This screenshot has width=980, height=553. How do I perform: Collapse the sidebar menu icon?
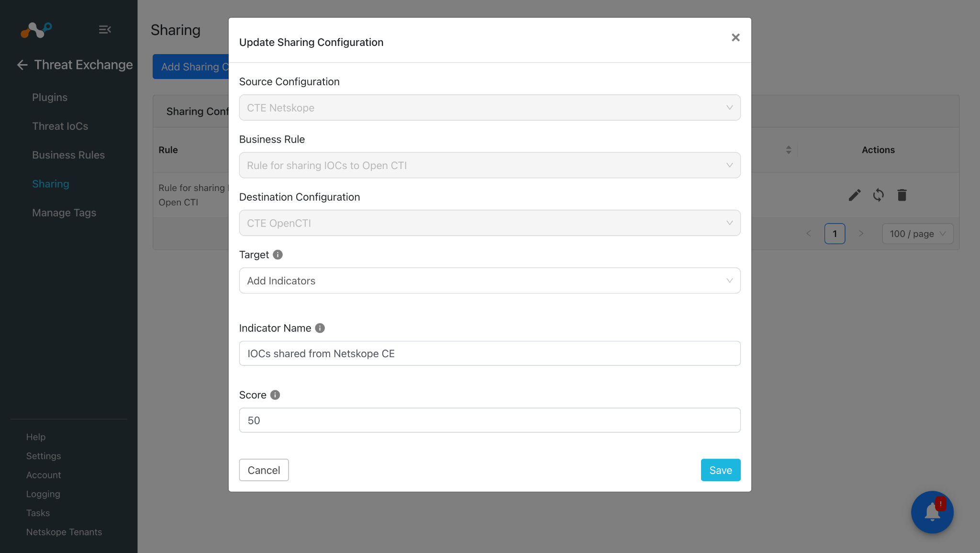coord(105,30)
